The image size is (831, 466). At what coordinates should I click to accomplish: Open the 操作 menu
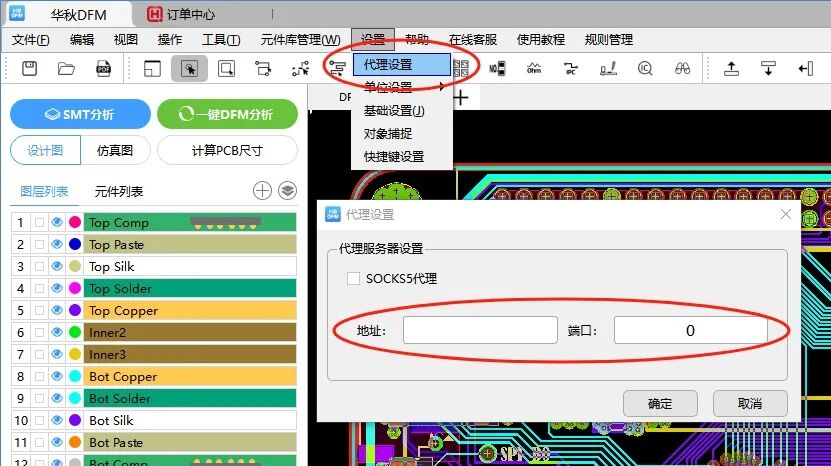click(x=170, y=40)
